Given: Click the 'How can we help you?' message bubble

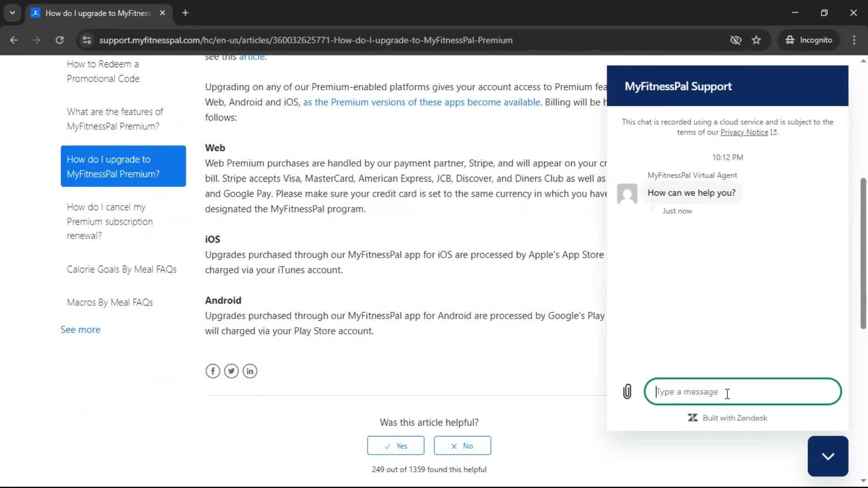Looking at the screenshot, I should 691,193.
